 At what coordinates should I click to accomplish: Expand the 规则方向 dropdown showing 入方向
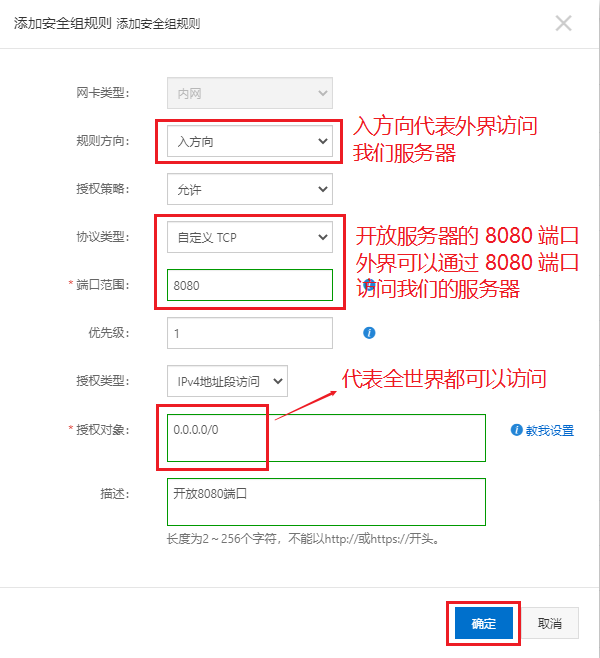click(x=250, y=141)
